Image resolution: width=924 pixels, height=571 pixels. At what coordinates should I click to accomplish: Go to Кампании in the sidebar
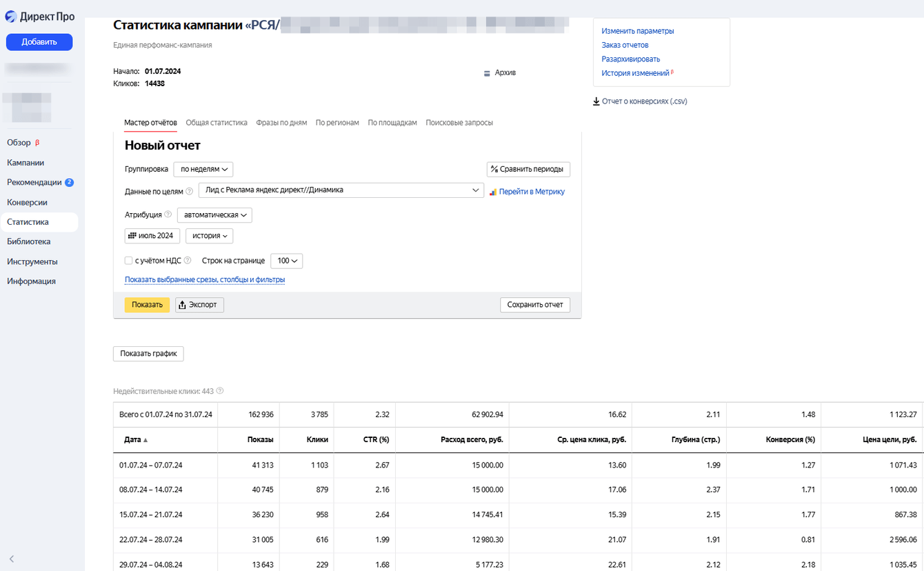click(x=26, y=163)
